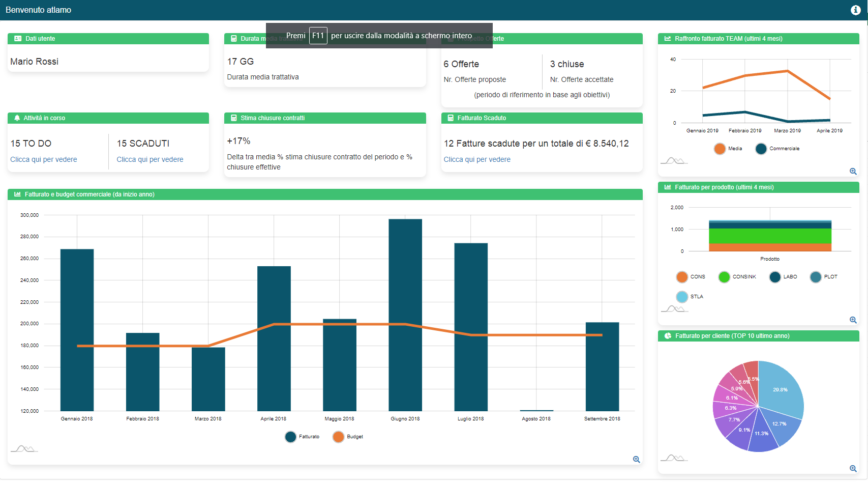Click the chart logo under the TEAM line chart

(674, 160)
